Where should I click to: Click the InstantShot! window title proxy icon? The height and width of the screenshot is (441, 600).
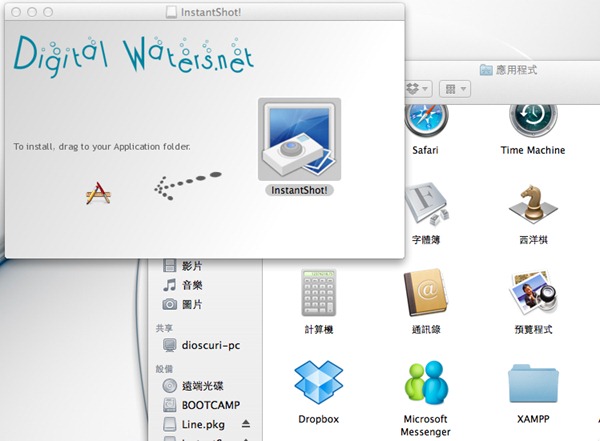(x=171, y=12)
